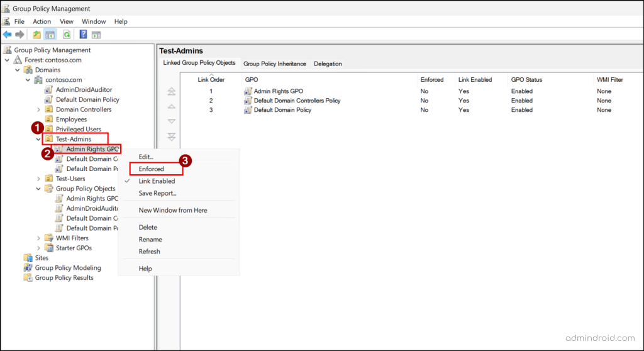Collapse the Group Policy Objects node

(x=38, y=189)
